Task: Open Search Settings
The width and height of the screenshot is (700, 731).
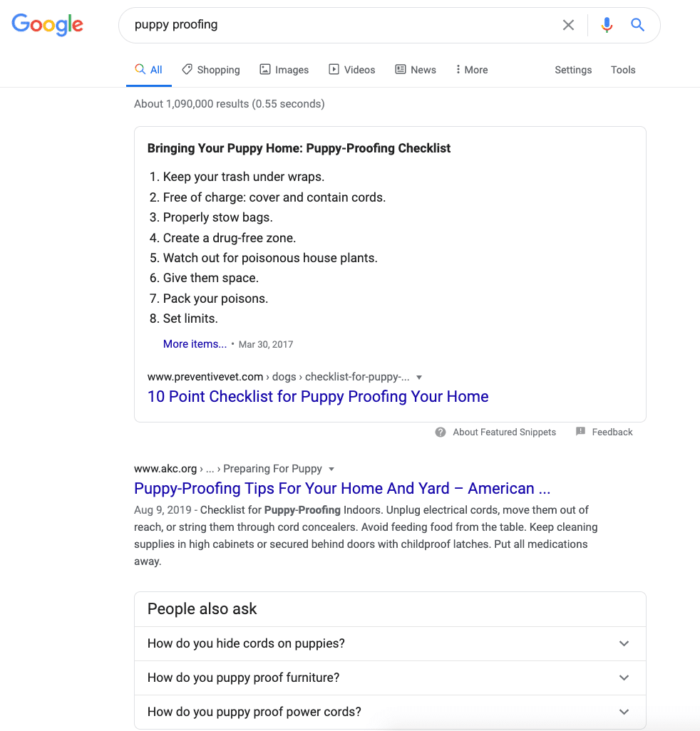Action: point(573,69)
